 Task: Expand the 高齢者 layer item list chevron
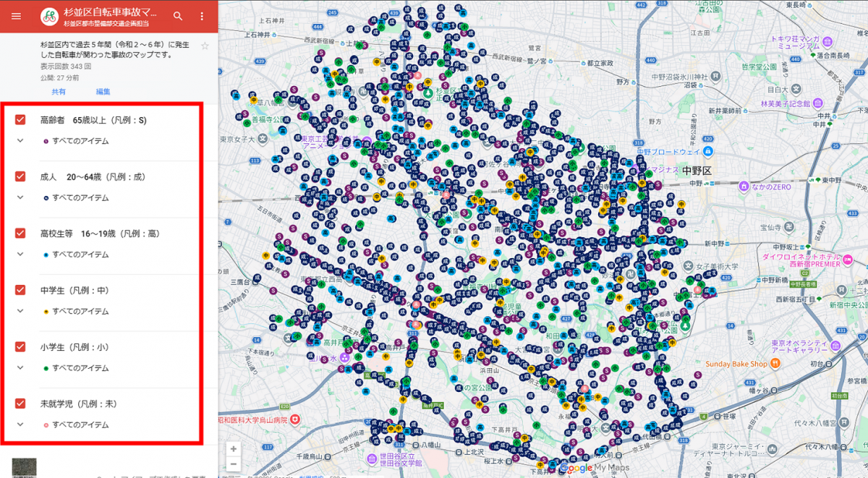tap(20, 141)
